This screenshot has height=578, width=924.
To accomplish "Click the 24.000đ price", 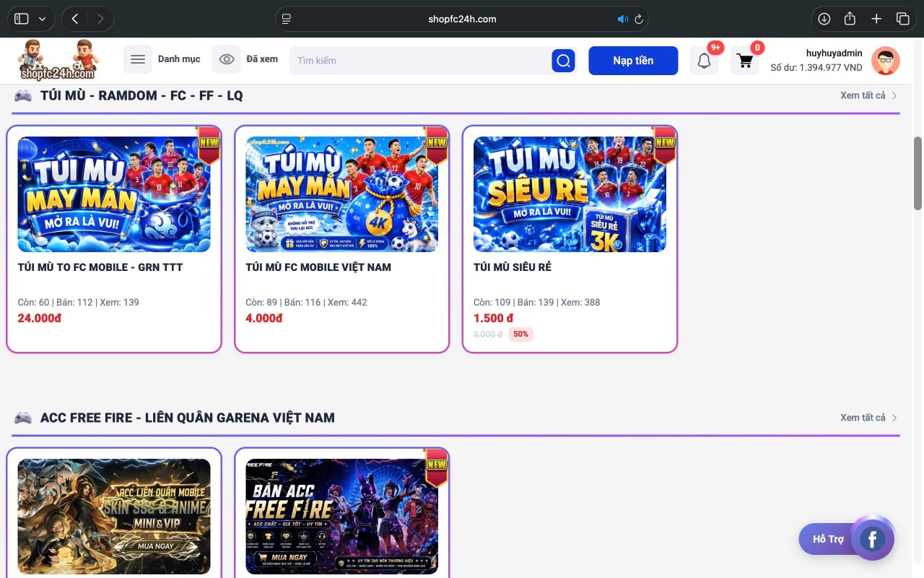I will 39,318.
